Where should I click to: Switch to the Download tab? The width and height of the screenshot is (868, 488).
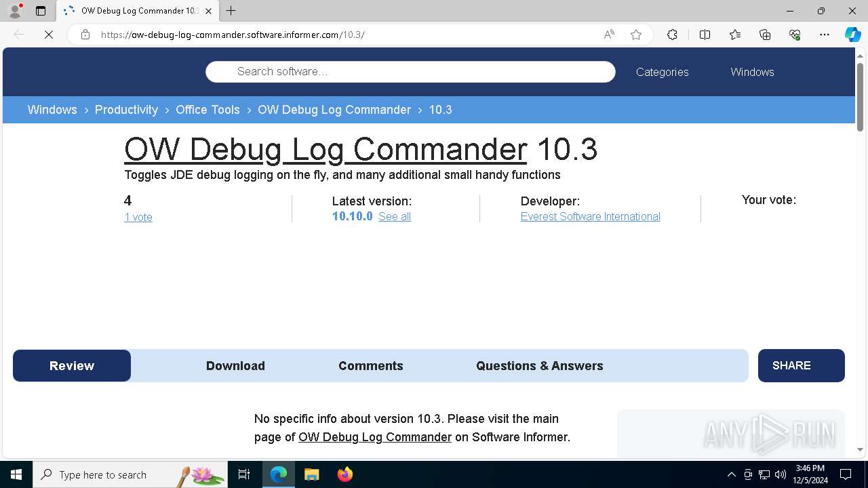235,365
